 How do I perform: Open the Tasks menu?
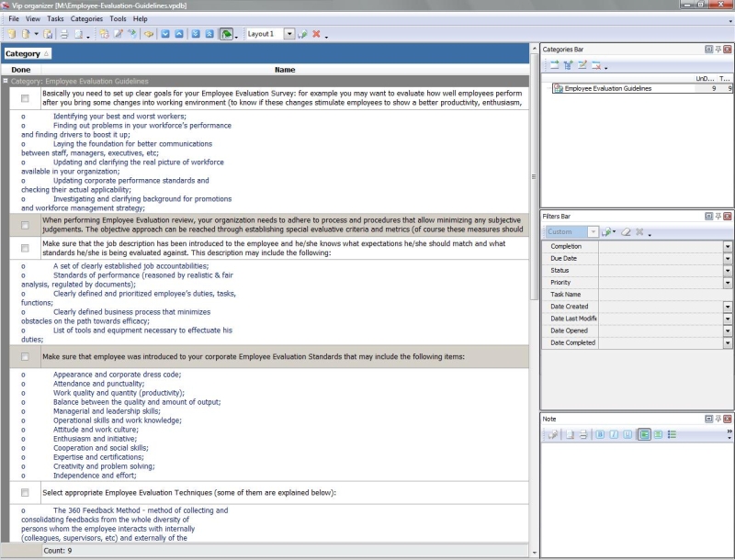coord(55,18)
